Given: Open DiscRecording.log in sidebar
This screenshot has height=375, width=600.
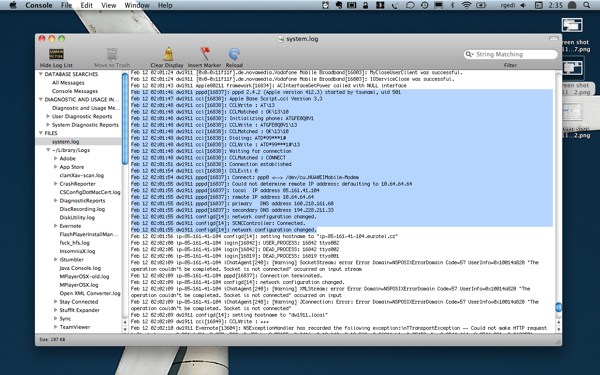Looking at the screenshot, I should [82, 209].
